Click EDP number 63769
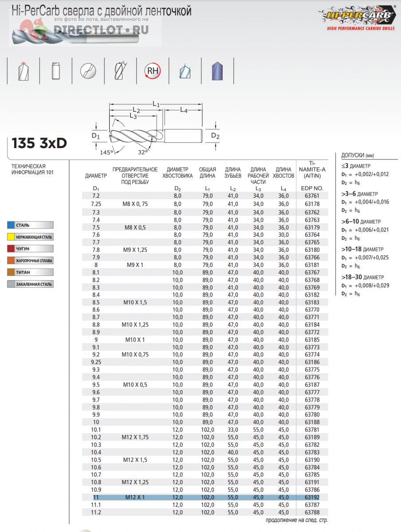401x532 pixels. 312,288
